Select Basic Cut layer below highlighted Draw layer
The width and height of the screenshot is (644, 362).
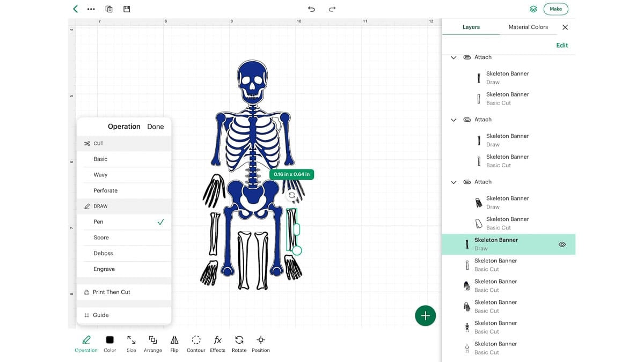coord(508,265)
